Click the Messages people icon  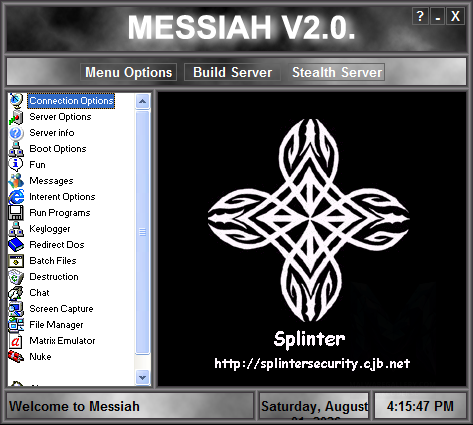(x=16, y=181)
